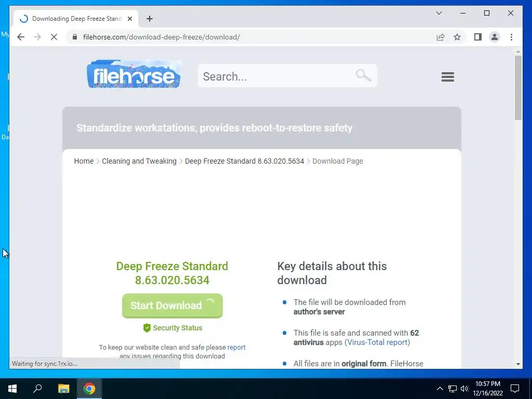
Task: Focus the Search input field
Action: point(278,76)
